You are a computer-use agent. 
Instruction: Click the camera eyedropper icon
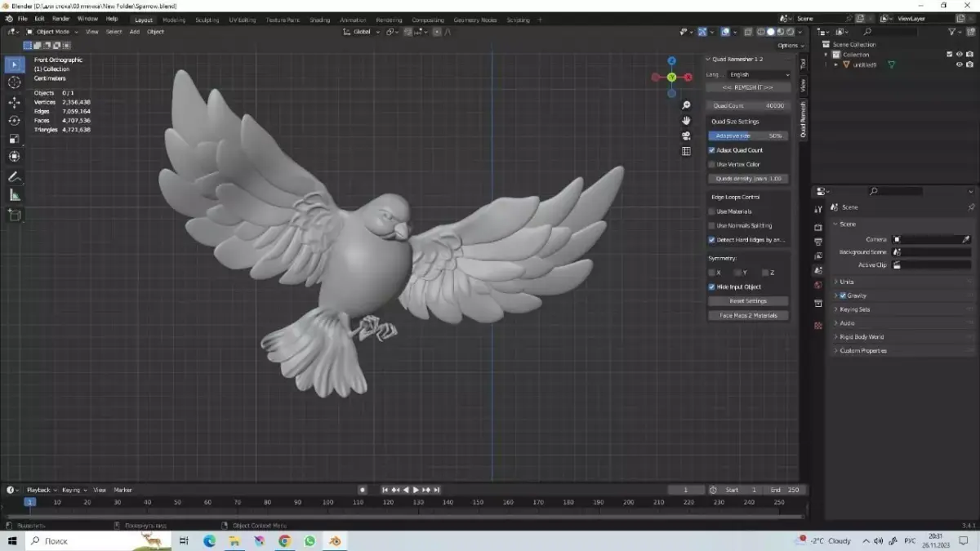[966, 239]
